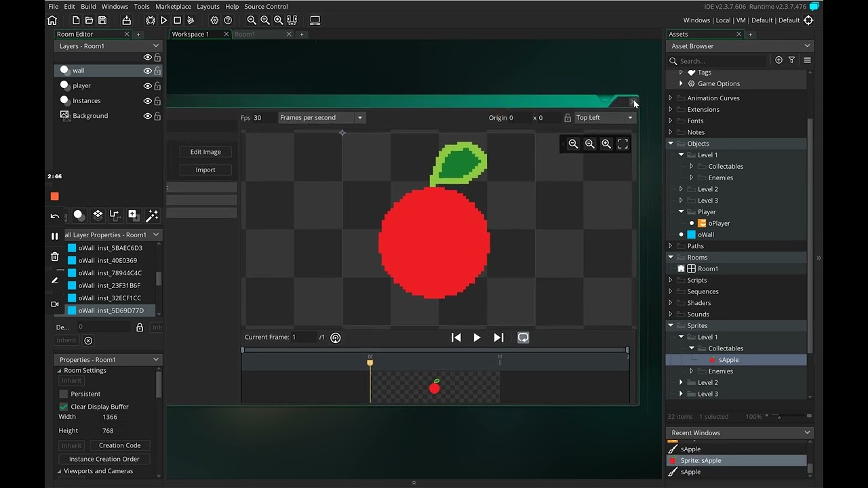This screenshot has height=488, width=868.
Task: Open the Marketplace menu
Action: coord(173,7)
